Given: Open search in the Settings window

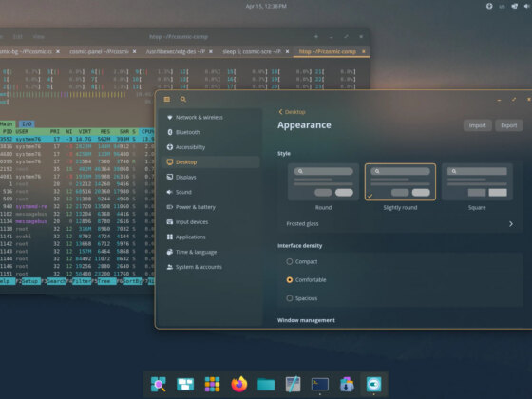Looking at the screenshot, I should point(183,99).
